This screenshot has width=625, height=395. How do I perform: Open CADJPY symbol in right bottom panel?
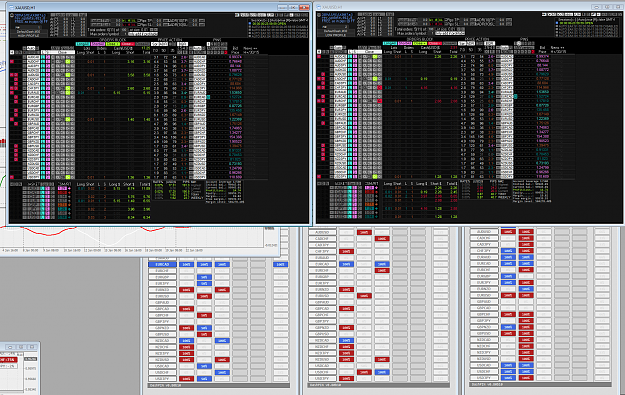click(x=484, y=244)
